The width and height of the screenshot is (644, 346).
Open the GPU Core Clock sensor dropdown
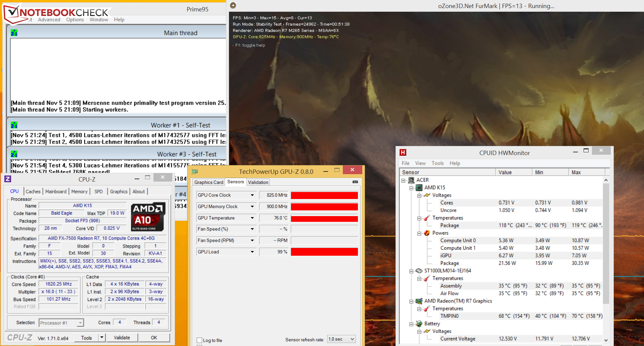[252, 195]
